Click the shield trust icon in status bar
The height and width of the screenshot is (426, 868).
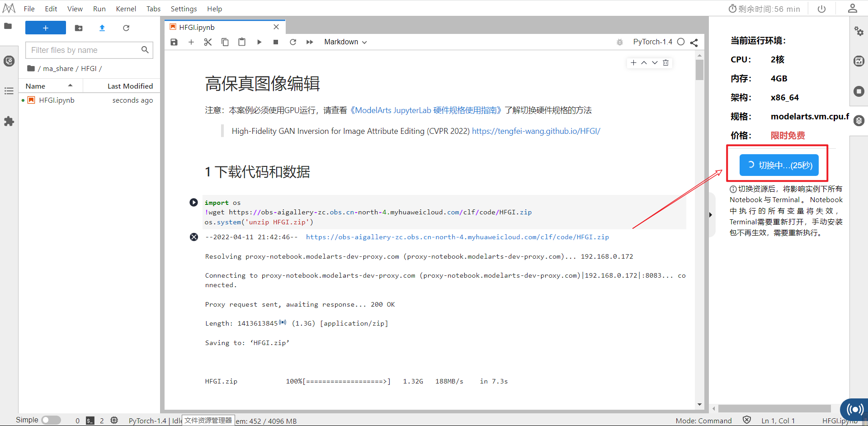(x=747, y=420)
